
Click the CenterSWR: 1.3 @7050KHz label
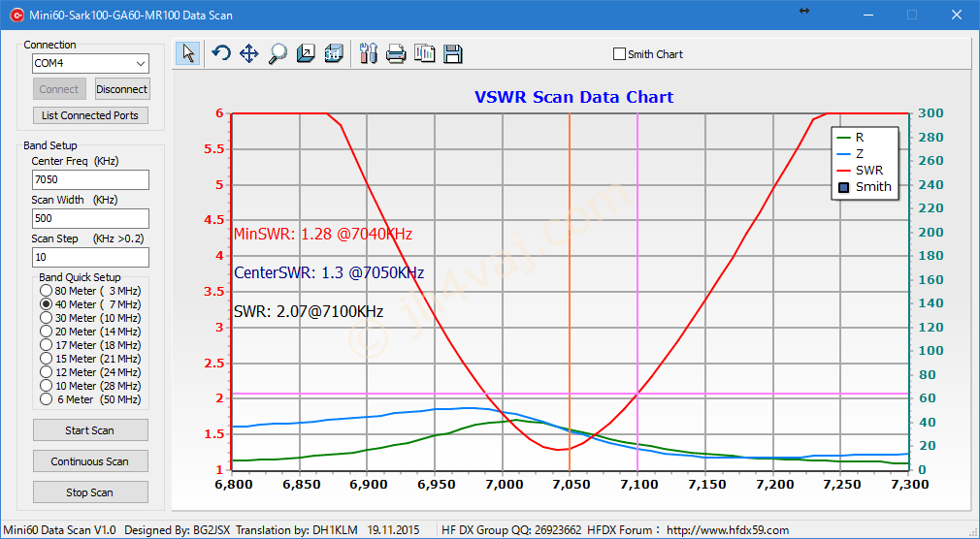pos(329,273)
